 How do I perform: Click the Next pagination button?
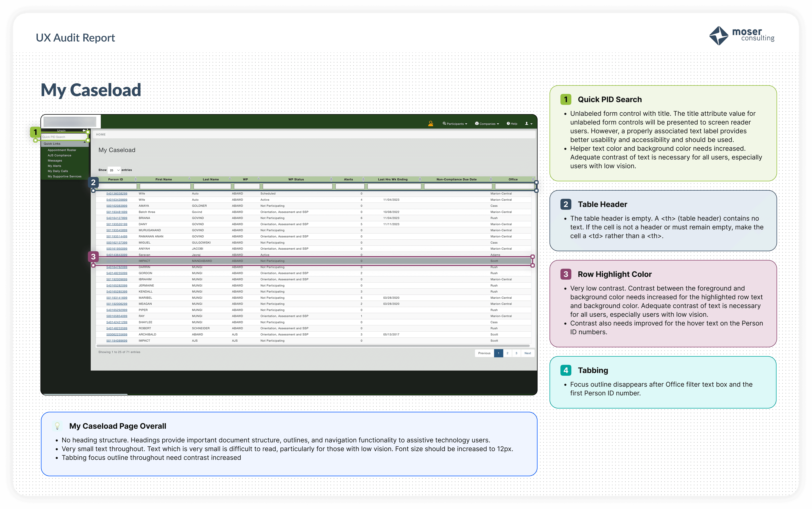click(x=528, y=353)
